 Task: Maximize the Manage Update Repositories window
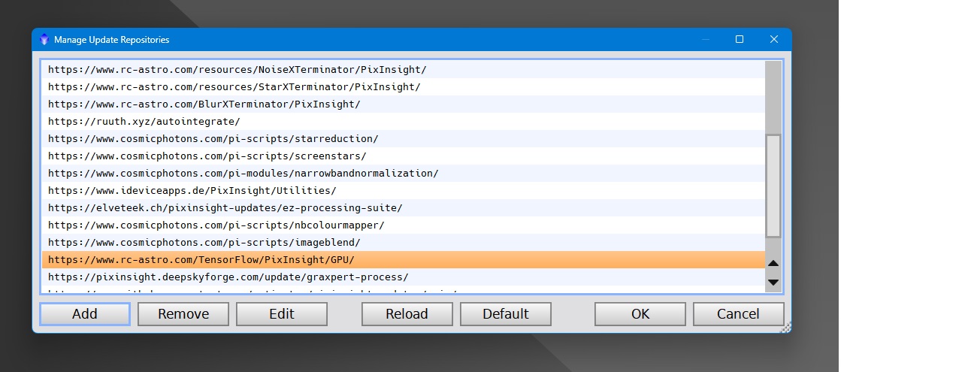coord(740,39)
